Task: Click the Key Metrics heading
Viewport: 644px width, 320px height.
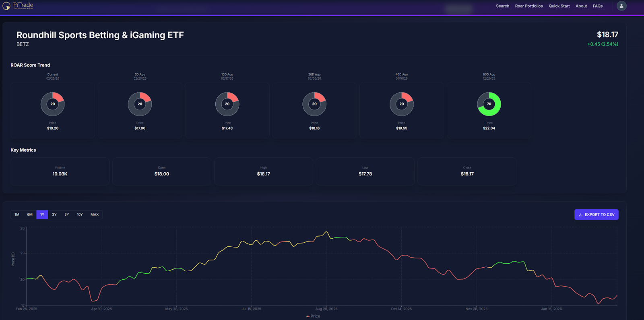Action: tap(23, 150)
